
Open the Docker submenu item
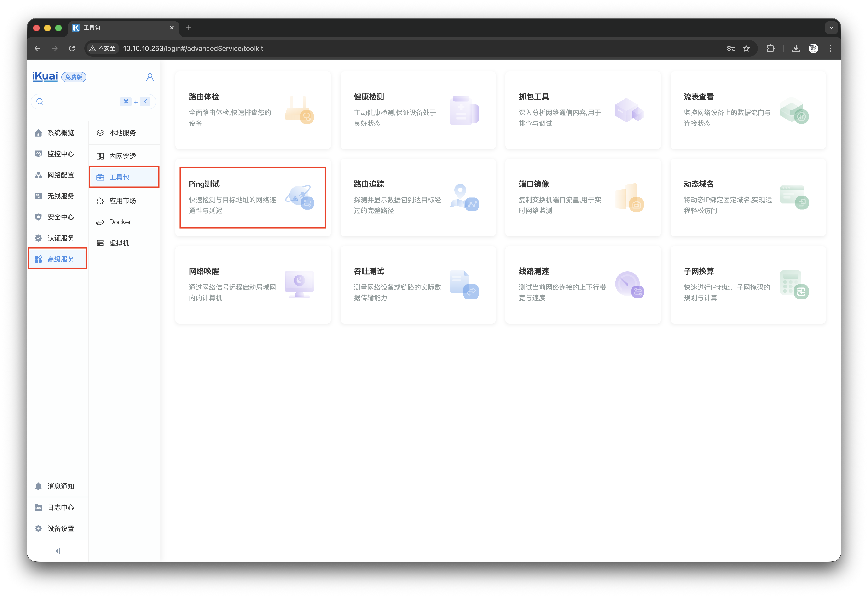point(120,222)
